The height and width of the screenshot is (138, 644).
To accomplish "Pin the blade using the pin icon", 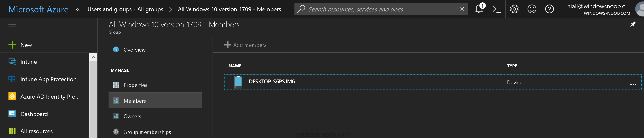I will click(x=633, y=24).
